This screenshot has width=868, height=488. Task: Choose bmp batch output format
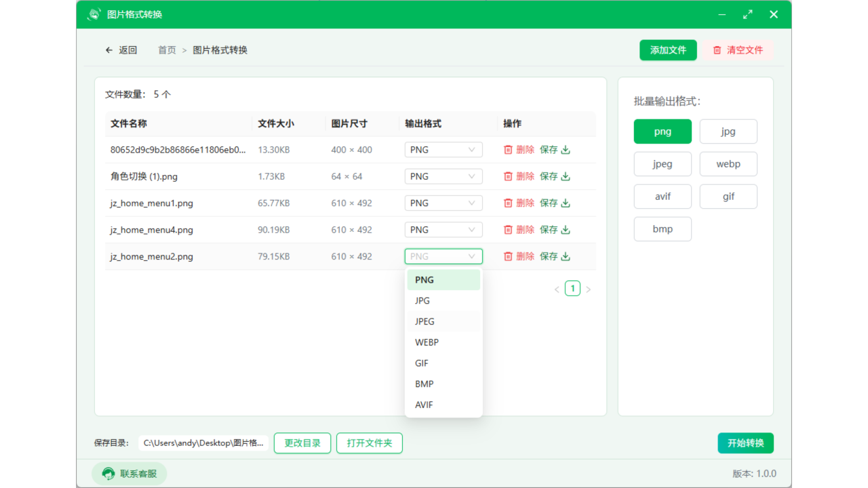point(663,229)
